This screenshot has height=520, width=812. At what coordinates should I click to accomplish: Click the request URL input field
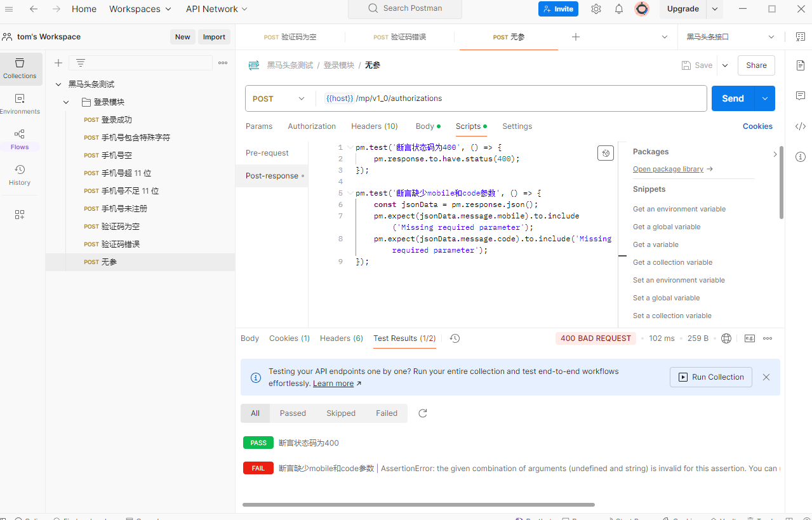[511, 98]
